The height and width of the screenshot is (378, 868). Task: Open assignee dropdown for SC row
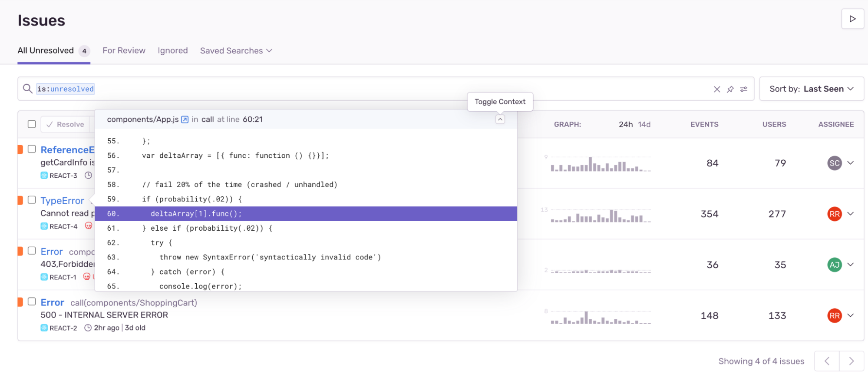click(x=850, y=163)
